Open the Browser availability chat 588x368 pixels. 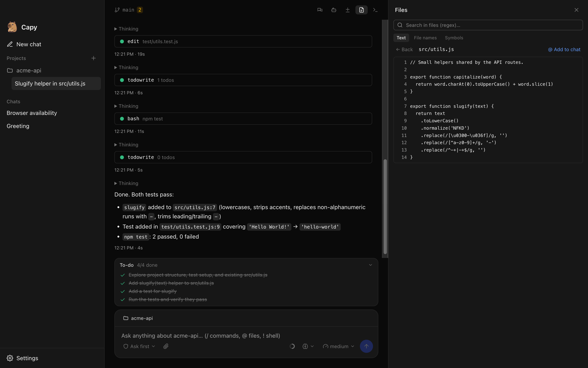click(x=32, y=113)
